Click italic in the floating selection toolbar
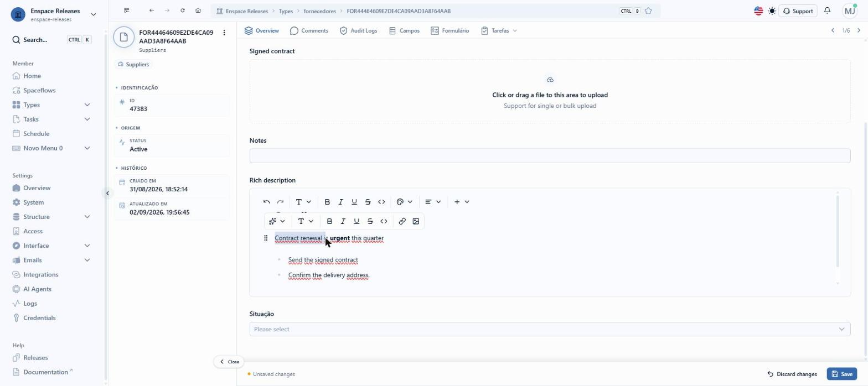This screenshot has width=868, height=386. click(343, 221)
